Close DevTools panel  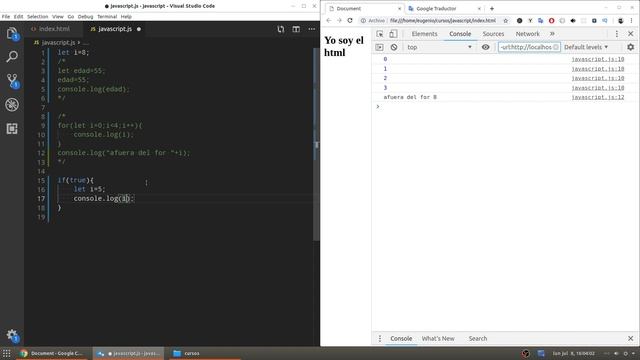631,34
